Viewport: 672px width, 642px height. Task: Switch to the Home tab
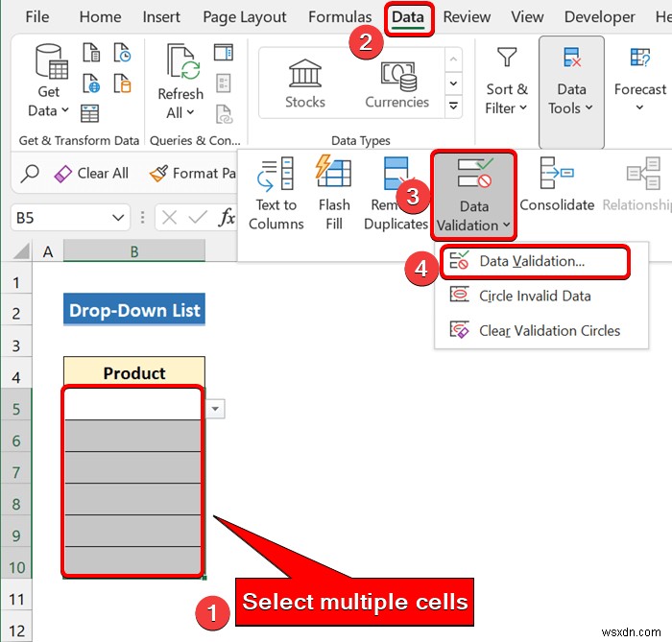[100, 17]
